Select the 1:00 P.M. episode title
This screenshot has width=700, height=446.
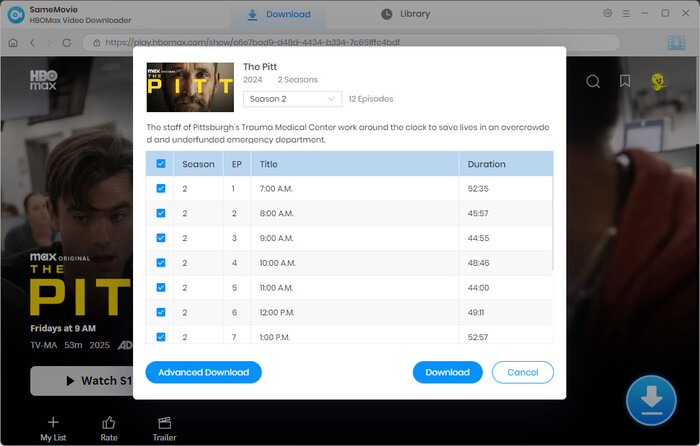tap(275, 337)
